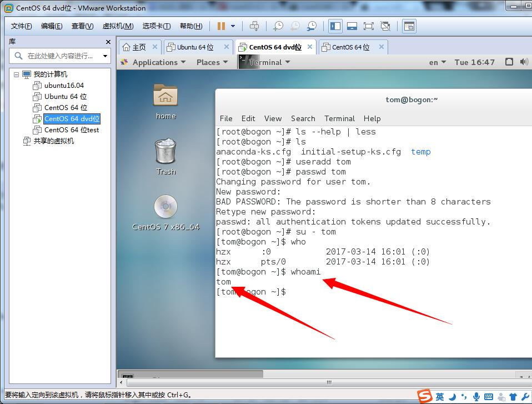Open the terminal View menu

click(273, 118)
